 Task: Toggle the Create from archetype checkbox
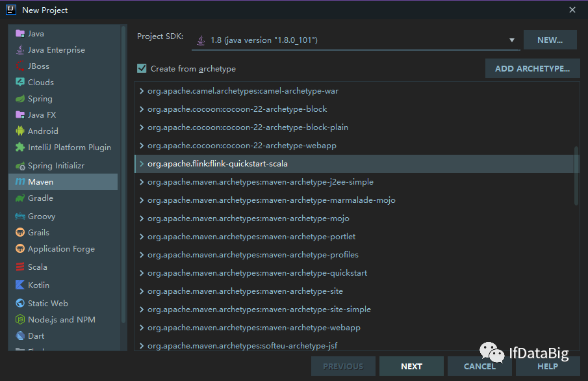142,68
